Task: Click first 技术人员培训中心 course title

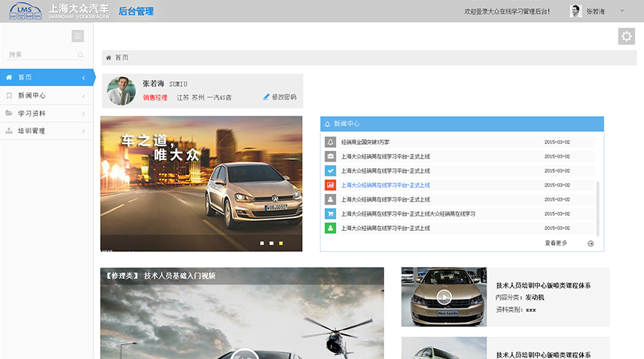Action: point(543,285)
